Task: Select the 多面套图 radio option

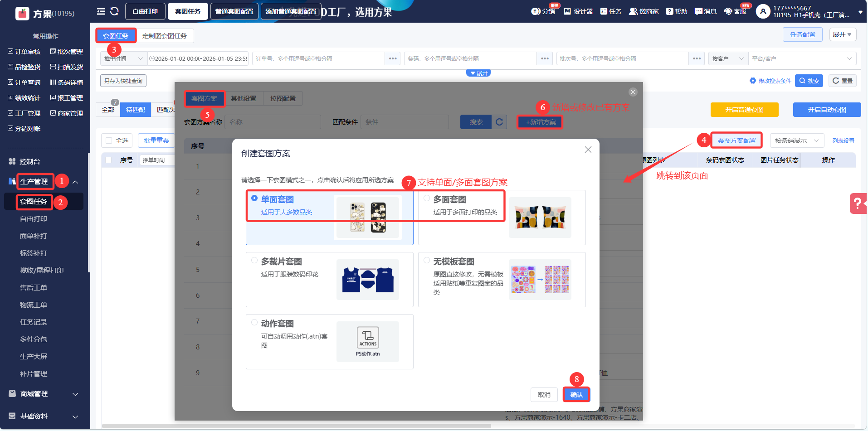Action: tap(427, 198)
